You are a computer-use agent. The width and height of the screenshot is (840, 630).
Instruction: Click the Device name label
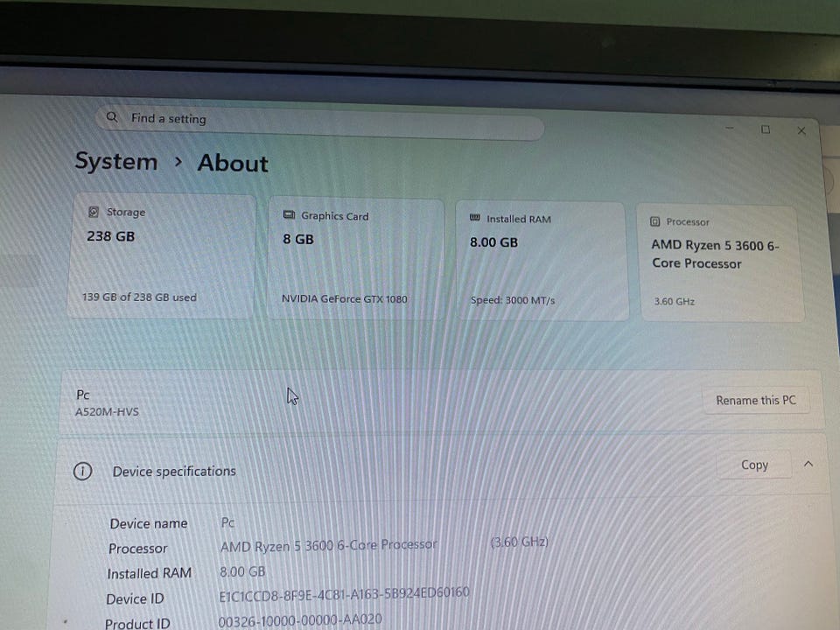pos(149,523)
